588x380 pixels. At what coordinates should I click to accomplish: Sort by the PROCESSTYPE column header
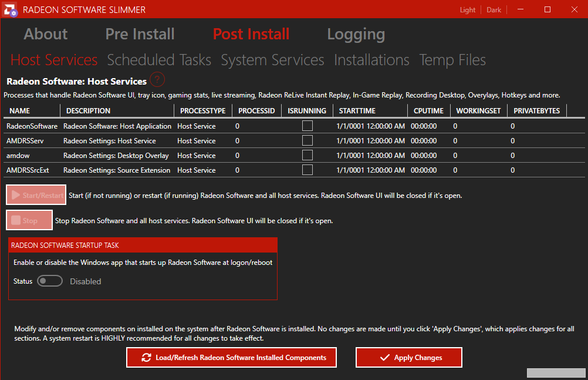(203, 111)
